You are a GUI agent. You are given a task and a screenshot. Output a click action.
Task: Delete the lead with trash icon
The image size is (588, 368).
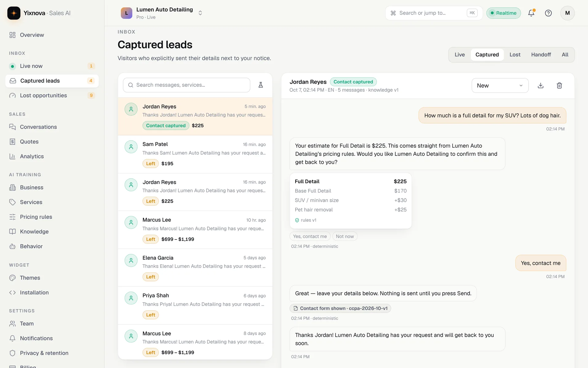559,86
